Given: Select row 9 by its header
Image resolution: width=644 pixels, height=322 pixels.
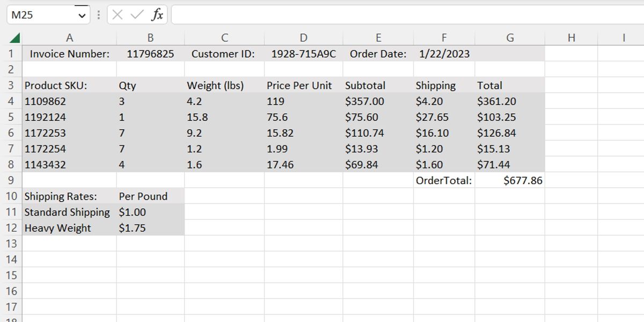Looking at the screenshot, I should click(x=11, y=180).
